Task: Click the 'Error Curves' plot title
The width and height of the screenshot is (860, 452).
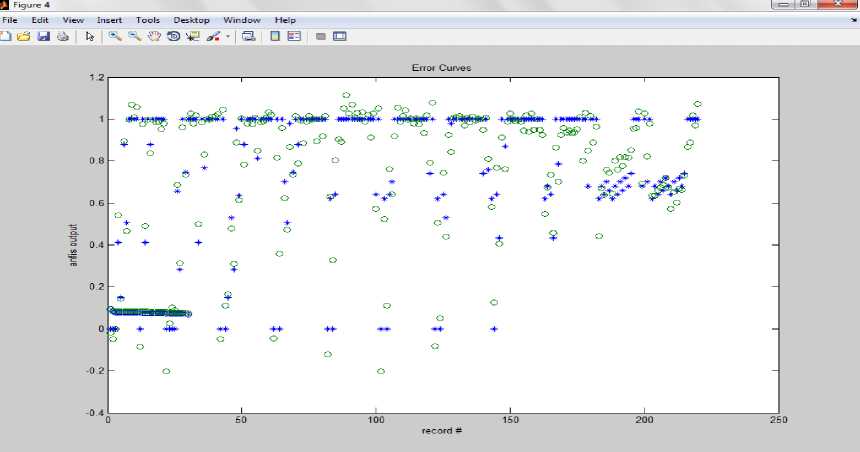Action: coord(441,68)
